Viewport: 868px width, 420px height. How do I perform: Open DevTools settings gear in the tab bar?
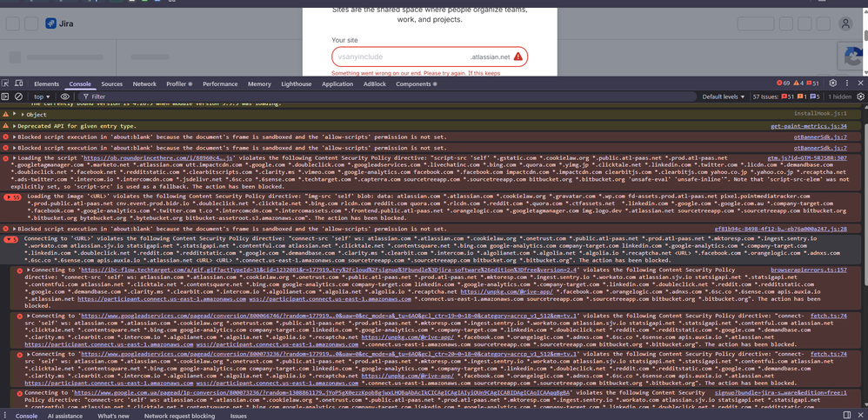pos(833,83)
